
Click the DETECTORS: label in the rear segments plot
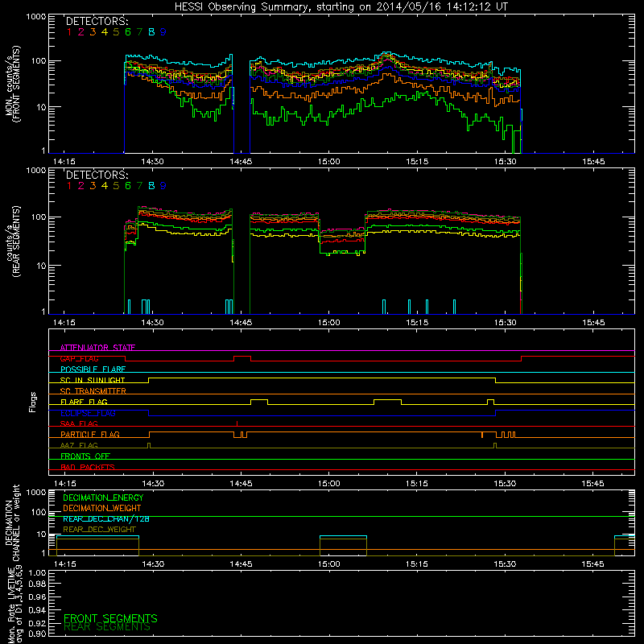[x=97, y=175]
